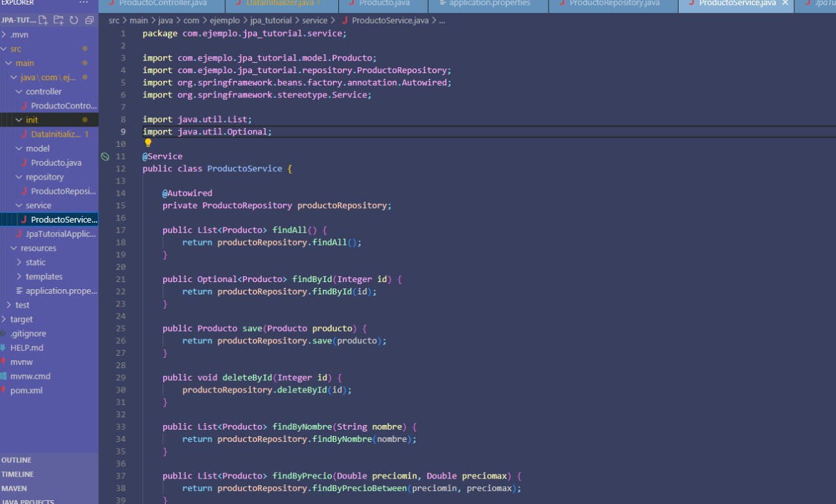Click 'findByPrecioBetween' method call in code
The image size is (836, 504).
(359, 488)
